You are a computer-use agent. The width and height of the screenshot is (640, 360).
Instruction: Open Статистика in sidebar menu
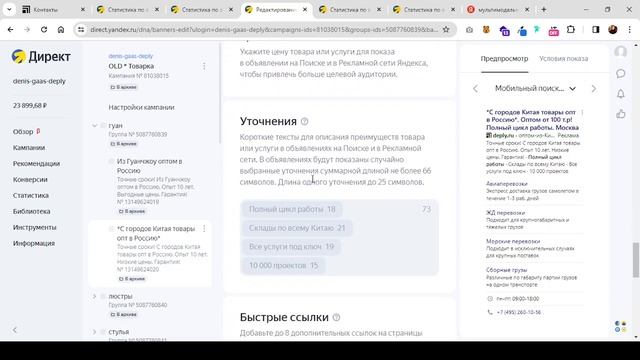(x=31, y=196)
